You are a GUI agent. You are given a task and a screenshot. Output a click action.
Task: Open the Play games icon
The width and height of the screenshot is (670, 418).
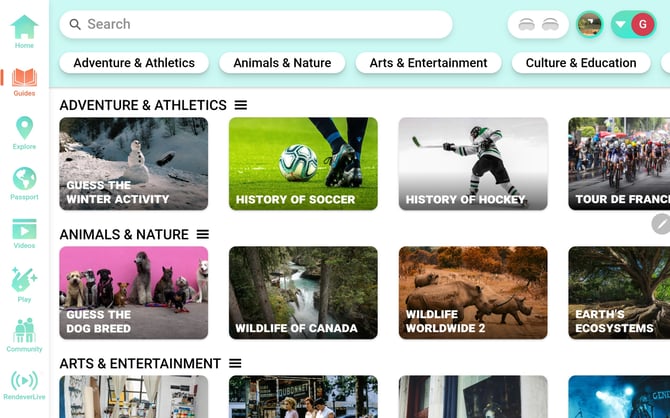(x=24, y=280)
